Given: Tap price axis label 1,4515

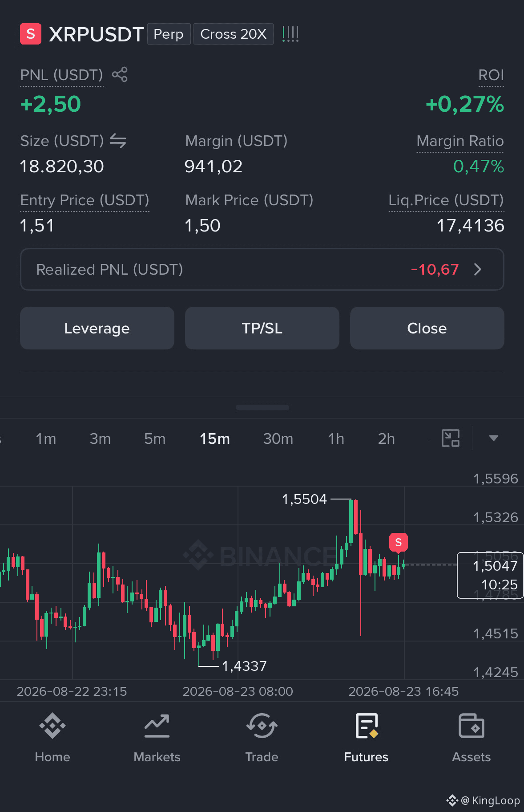Looking at the screenshot, I should tap(496, 633).
